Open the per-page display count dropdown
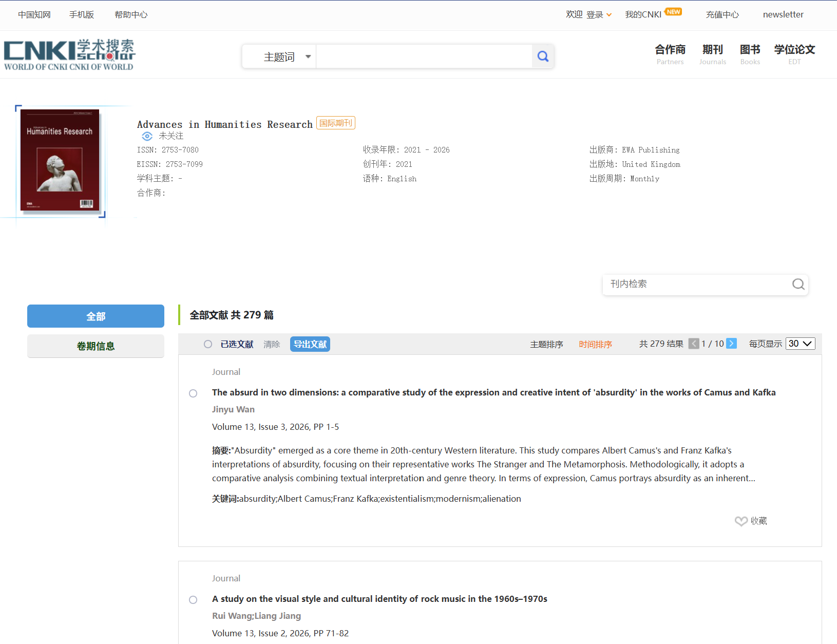Screen dimensions: 837x644 tap(800, 344)
